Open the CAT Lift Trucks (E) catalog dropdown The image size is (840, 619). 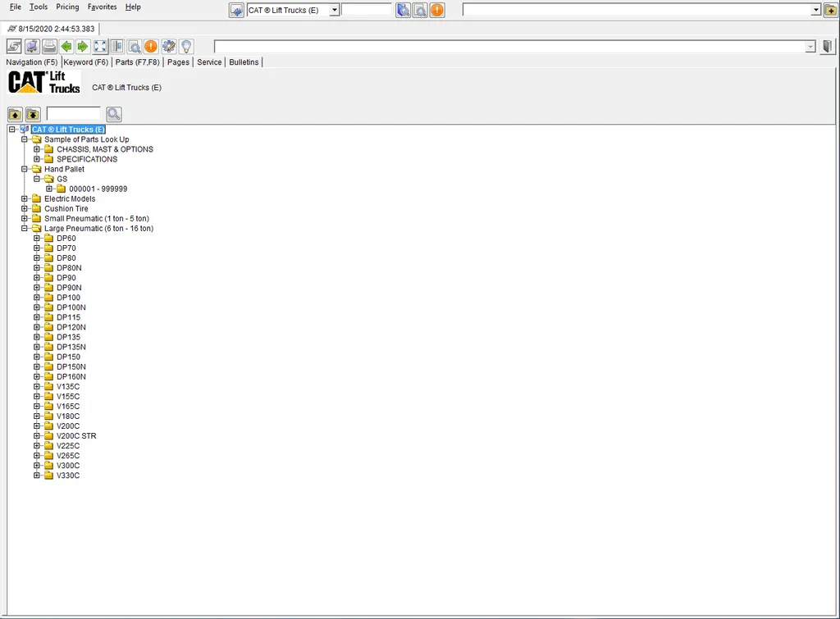335,10
